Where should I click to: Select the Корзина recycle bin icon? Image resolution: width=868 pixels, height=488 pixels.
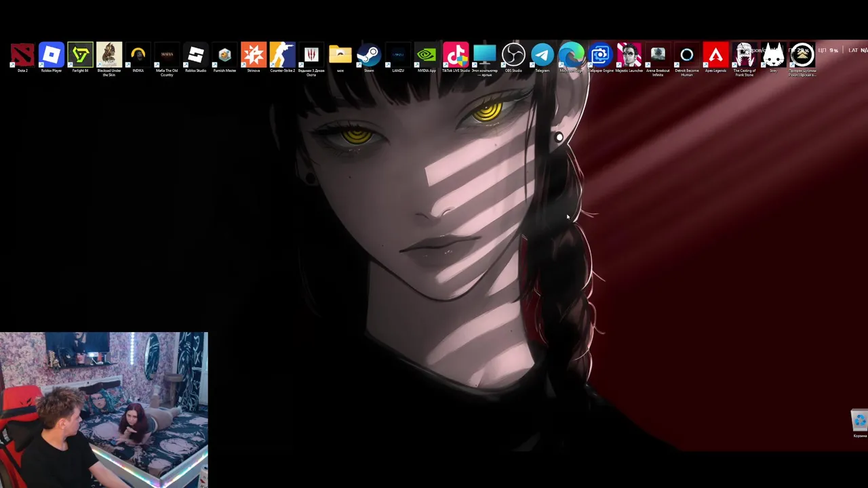pyautogui.click(x=860, y=424)
